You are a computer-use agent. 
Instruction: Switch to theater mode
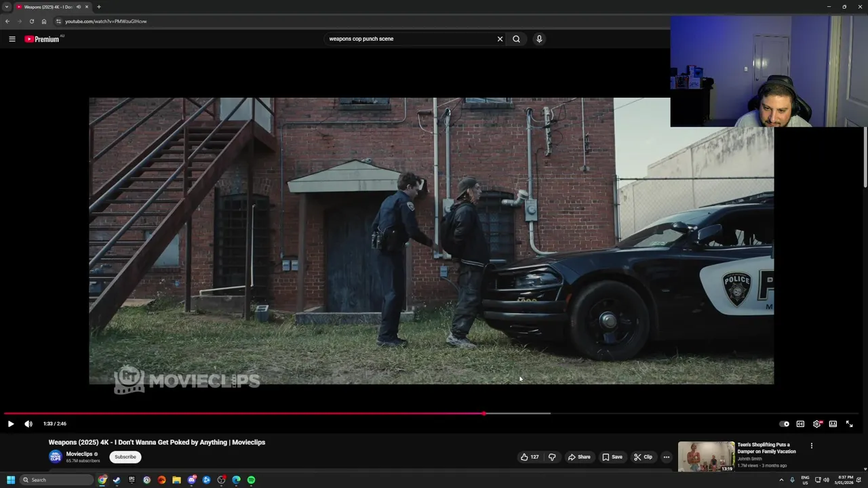833,424
